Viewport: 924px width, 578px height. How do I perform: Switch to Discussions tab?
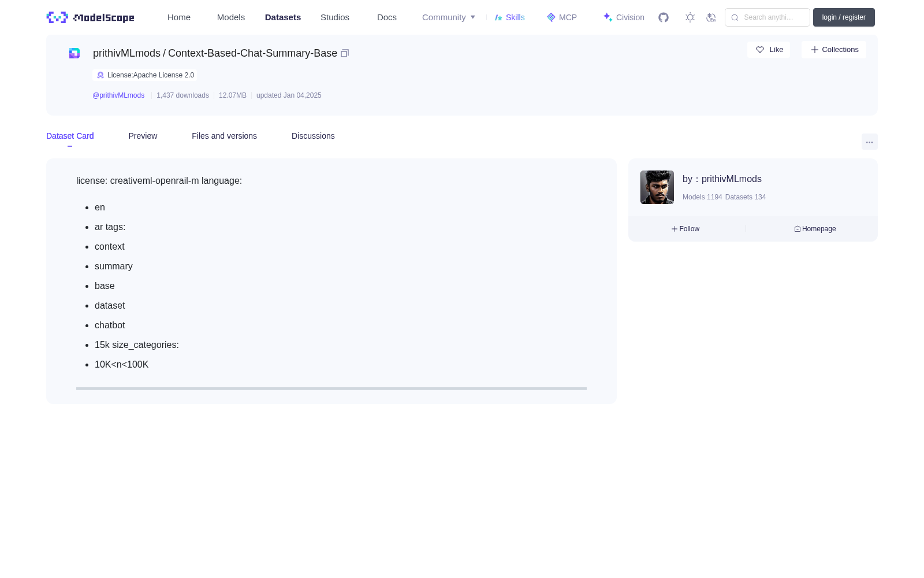(313, 136)
